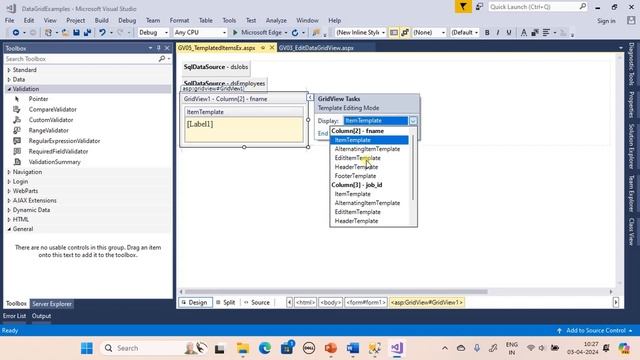This screenshot has width=640, height=360.
Task: Select the [Label1] control in ItemTemplate
Action: (x=200, y=124)
